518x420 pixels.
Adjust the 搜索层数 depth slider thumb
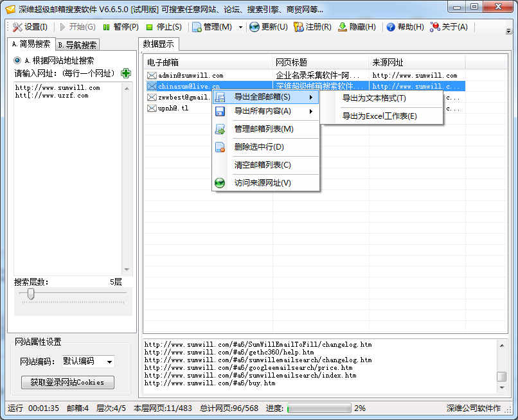click(x=31, y=293)
